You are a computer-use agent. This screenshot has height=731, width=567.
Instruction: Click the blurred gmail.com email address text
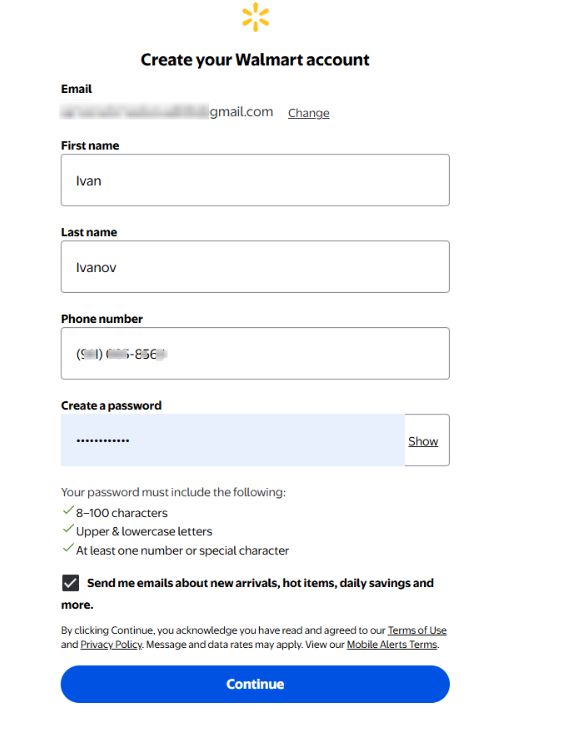coord(167,112)
